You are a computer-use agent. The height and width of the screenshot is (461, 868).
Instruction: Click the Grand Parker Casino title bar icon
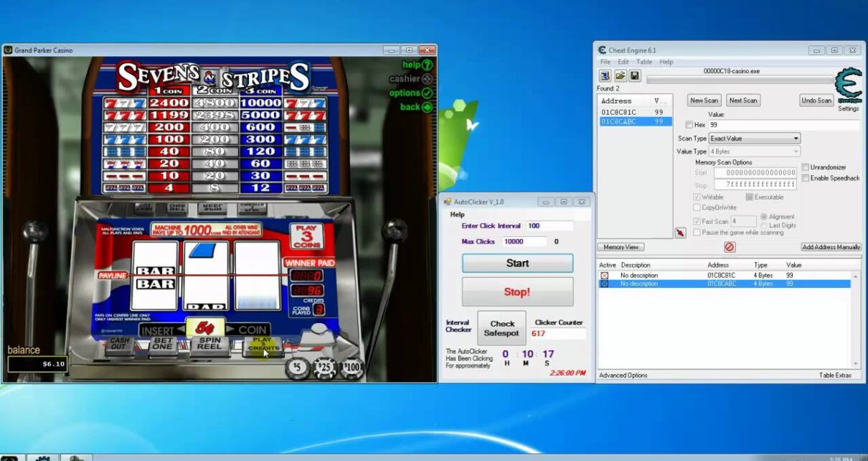click(x=8, y=50)
